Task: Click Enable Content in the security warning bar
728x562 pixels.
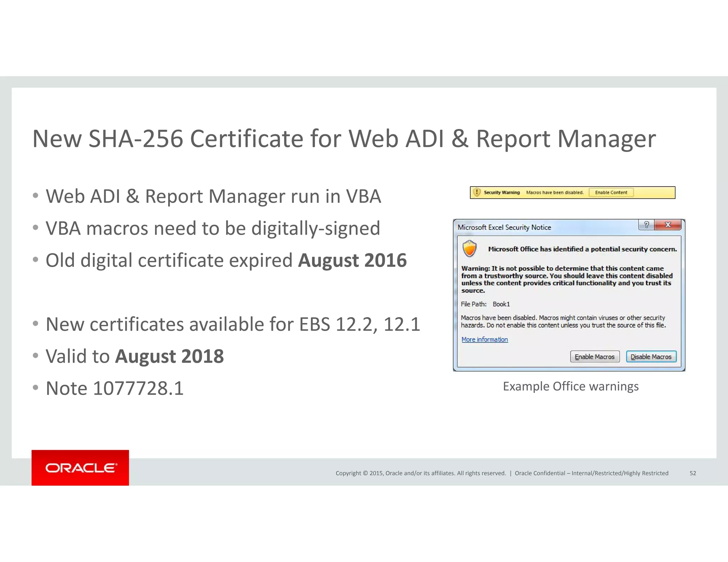Action: tap(611, 193)
